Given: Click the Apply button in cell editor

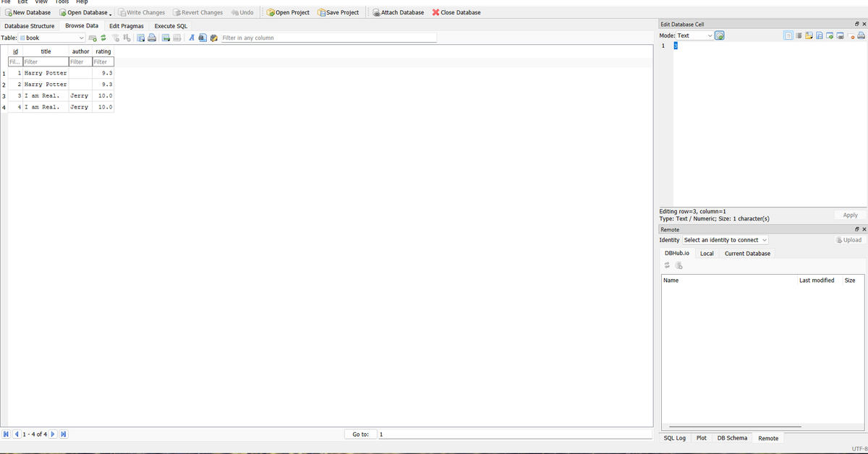Looking at the screenshot, I should click(x=850, y=215).
